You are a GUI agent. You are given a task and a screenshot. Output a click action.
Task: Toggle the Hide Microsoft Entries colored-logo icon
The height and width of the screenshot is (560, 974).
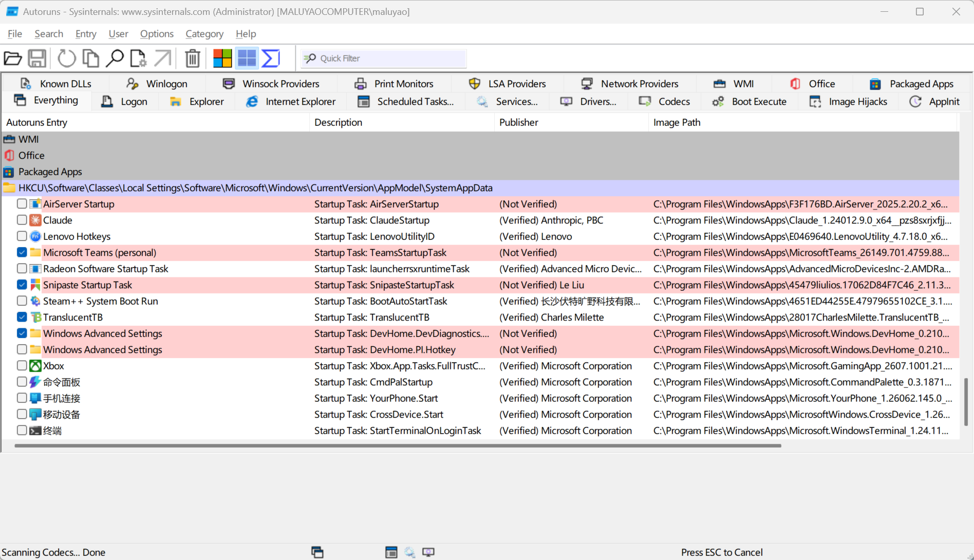(x=222, y=59)
